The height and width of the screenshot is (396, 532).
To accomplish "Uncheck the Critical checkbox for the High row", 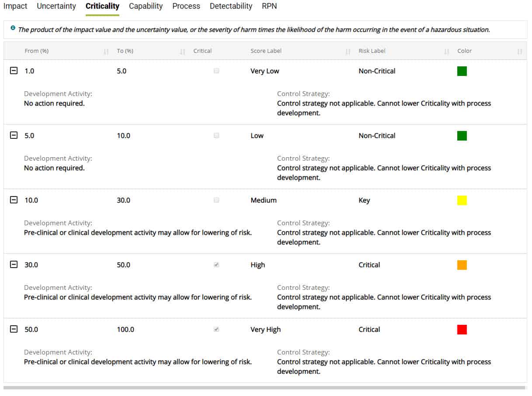I will pyautogui.click(x=216, y=265).
